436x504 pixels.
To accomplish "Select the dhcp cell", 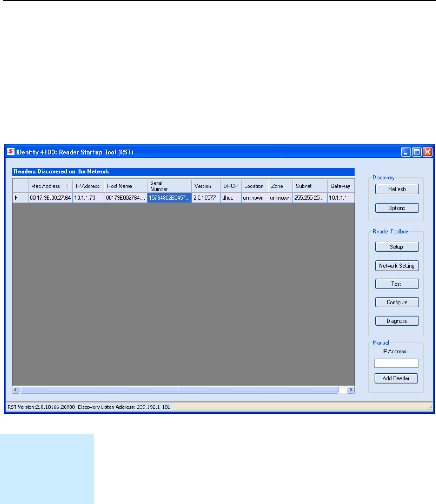I will 231,198.
